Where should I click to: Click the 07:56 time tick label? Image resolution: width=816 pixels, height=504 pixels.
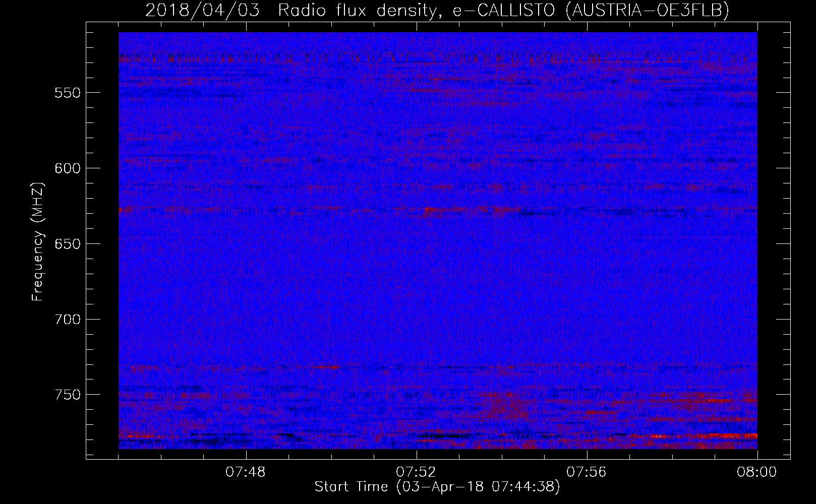point(587,472)
